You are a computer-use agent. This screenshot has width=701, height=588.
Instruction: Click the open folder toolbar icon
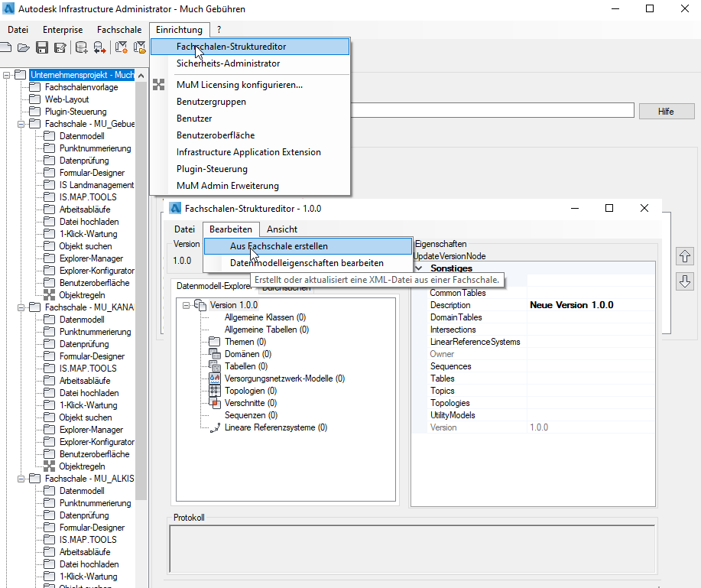point(23,47)
